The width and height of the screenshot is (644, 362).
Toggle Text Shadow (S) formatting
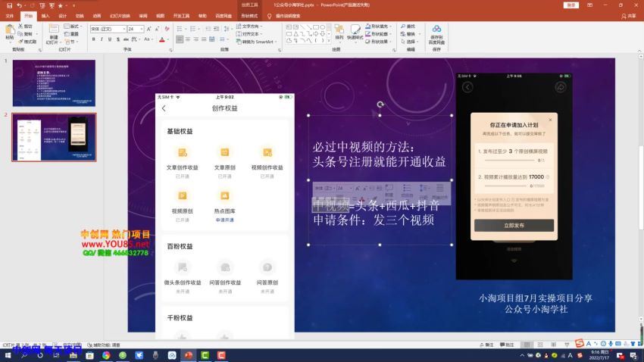(x=118, y=39)
